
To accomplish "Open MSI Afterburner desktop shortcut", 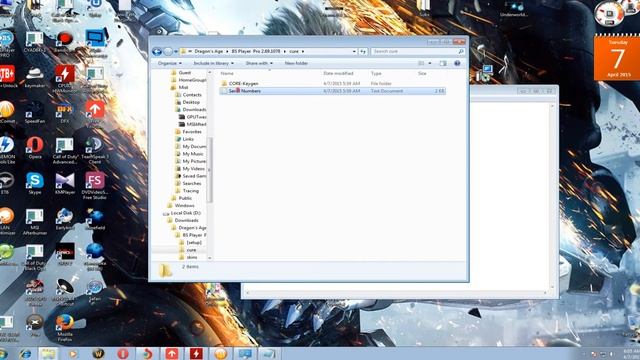I will pyautogui.click(x=35, y=222).
